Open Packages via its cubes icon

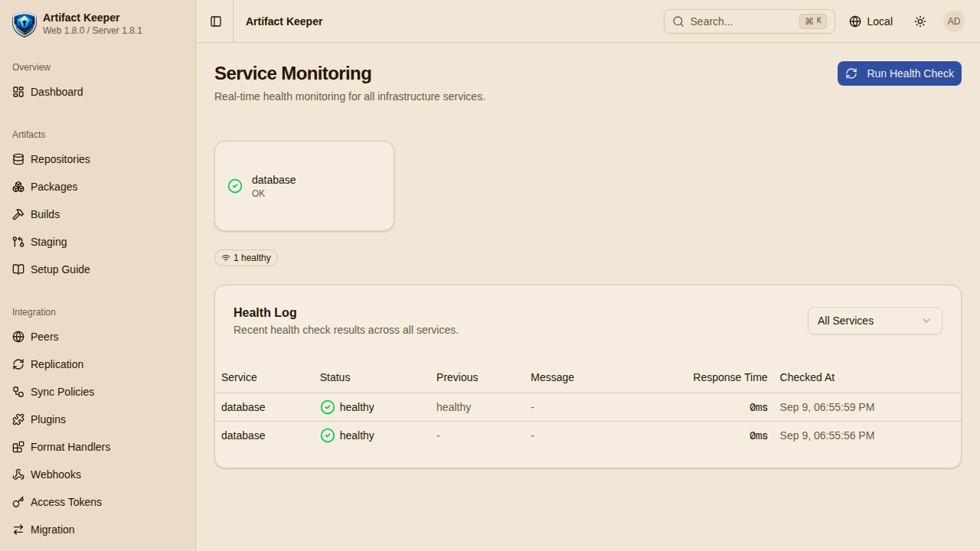point(18,187)
